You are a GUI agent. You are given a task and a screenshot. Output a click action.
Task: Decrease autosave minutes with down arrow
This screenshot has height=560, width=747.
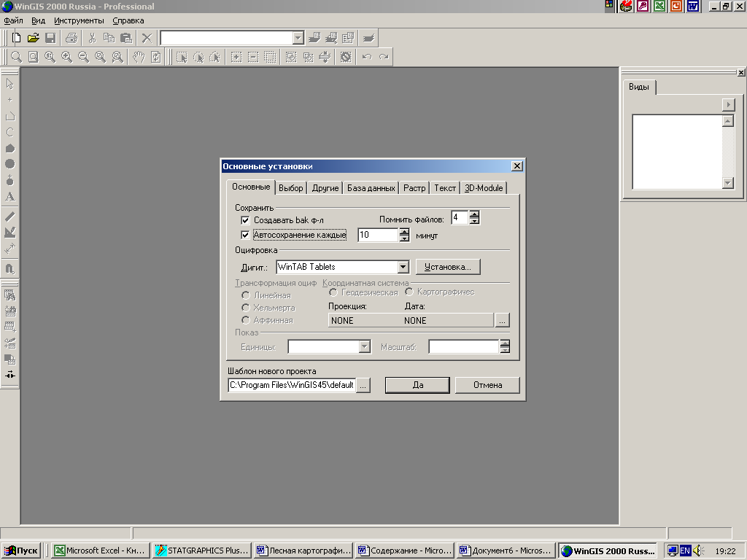click(404, 238)
